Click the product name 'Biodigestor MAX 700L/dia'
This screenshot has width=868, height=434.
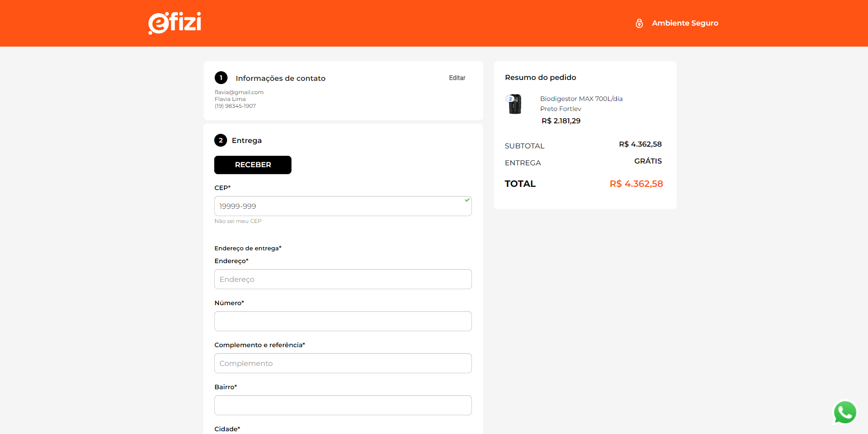point(581,99)
